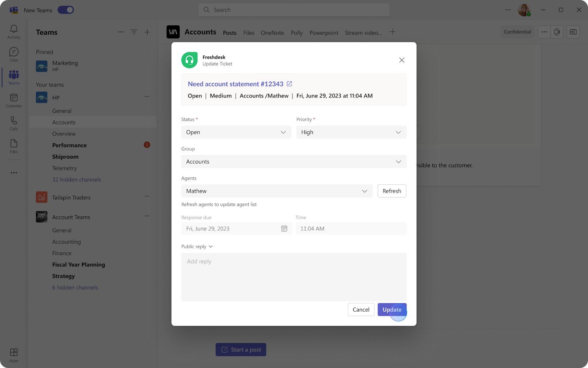This screenshot has height=368, width=588.
Task: Click the Response due date field
Action: click(x=236, y=229)
